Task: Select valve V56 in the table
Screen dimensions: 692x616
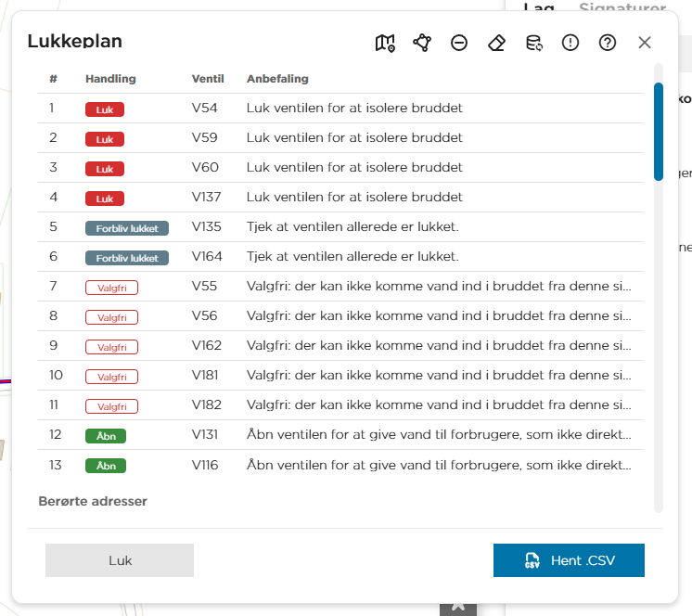Action: (204, 315)
